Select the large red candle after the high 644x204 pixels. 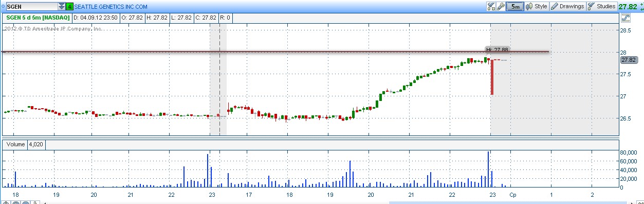point(492,77)
